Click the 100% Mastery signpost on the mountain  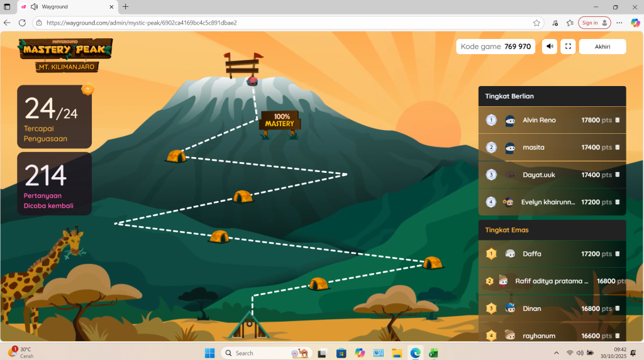tap(279, 120)
